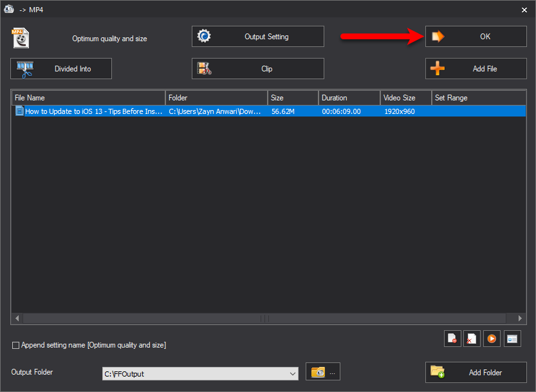Sort by File Name column header
This screenshot has width=536, height=392.
pos(89,98)
